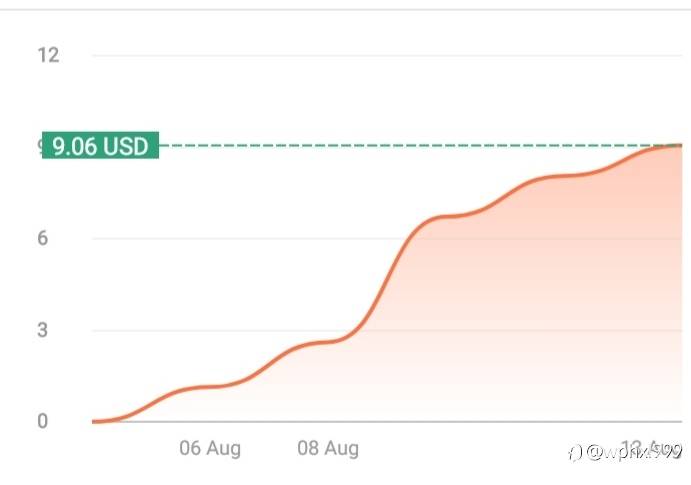This screenshot has height=485, width=691.
Task: Click the 12 value axis label
Action: (48, 55)
